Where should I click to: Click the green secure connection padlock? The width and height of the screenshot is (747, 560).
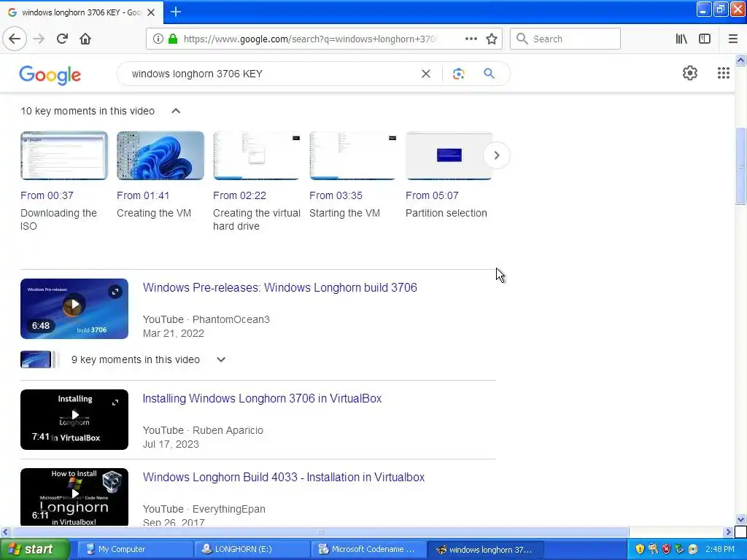point(173,39)
